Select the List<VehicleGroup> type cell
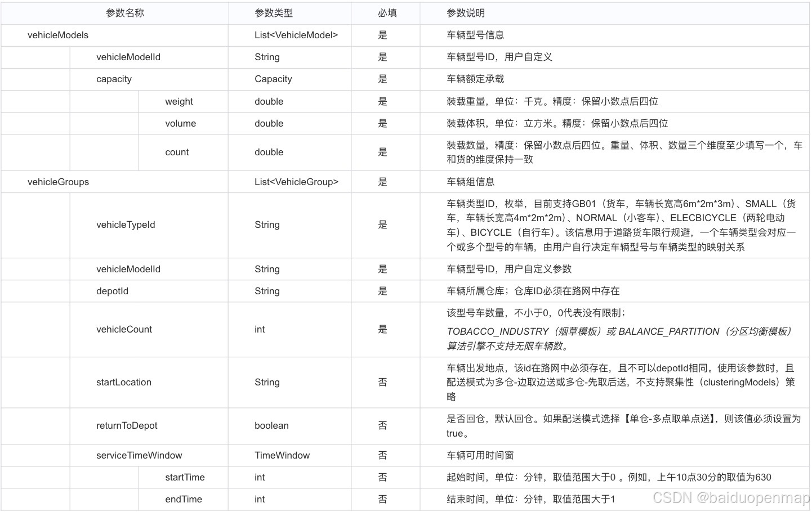Image resolution: width=812 pixels, height=512 pixels. pos(297,182)
